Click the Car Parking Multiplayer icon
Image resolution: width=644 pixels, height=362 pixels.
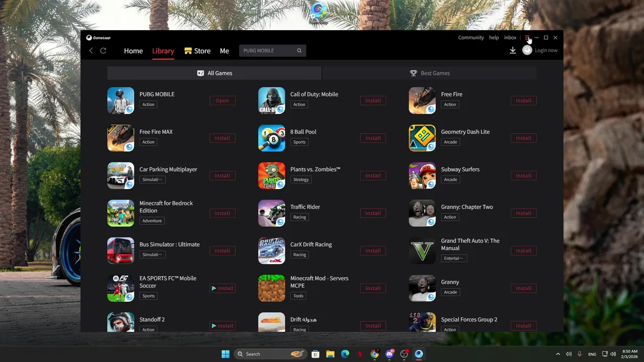click(121, 175)
